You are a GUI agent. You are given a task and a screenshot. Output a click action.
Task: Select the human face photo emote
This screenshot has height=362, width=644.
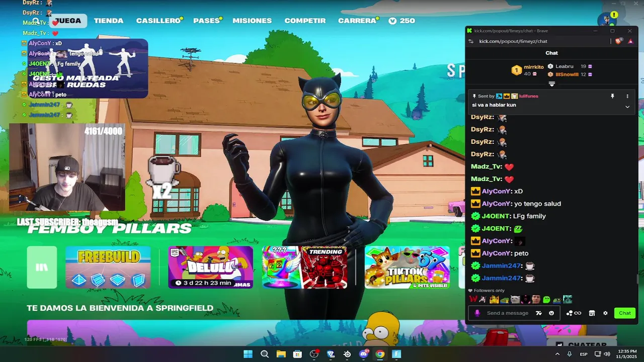pyautogui.click(x=536, y=300)
